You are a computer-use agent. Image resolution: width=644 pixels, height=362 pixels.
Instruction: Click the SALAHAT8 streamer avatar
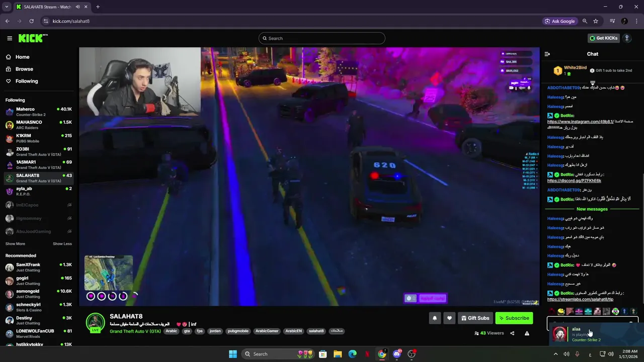95,322
